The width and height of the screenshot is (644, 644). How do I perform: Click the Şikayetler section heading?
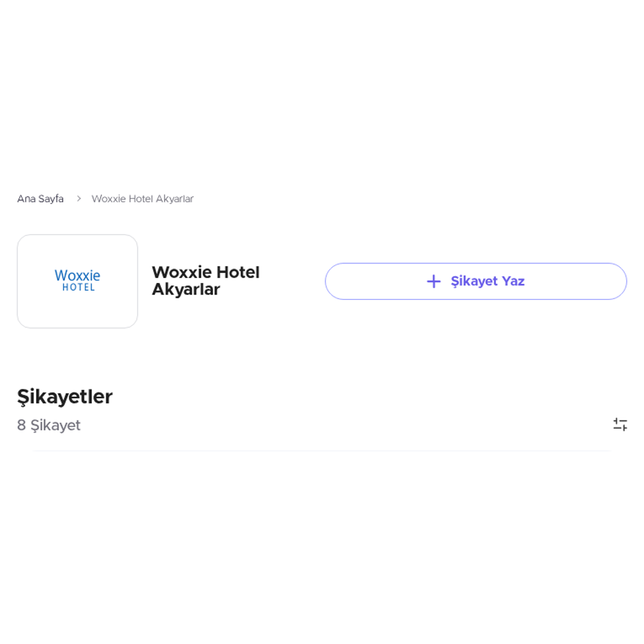[65, 397]
